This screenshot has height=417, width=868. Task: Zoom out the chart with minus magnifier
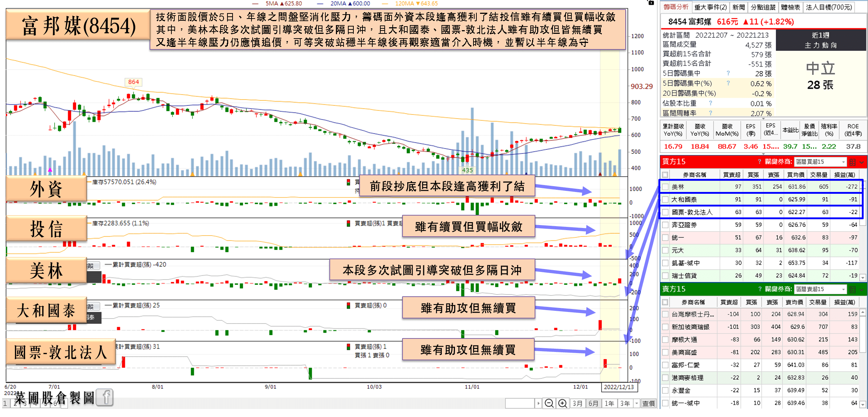(549, 403)
